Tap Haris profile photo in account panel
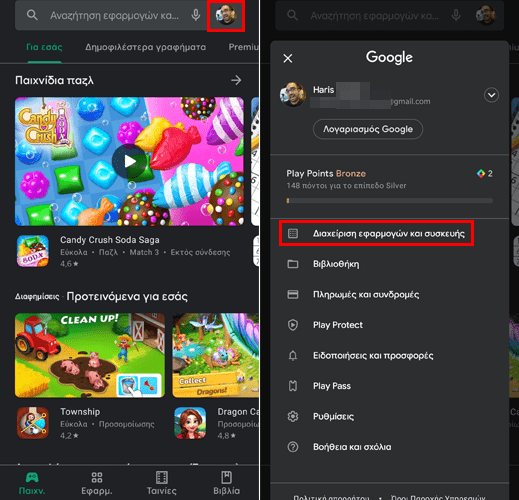 (293, 95)
